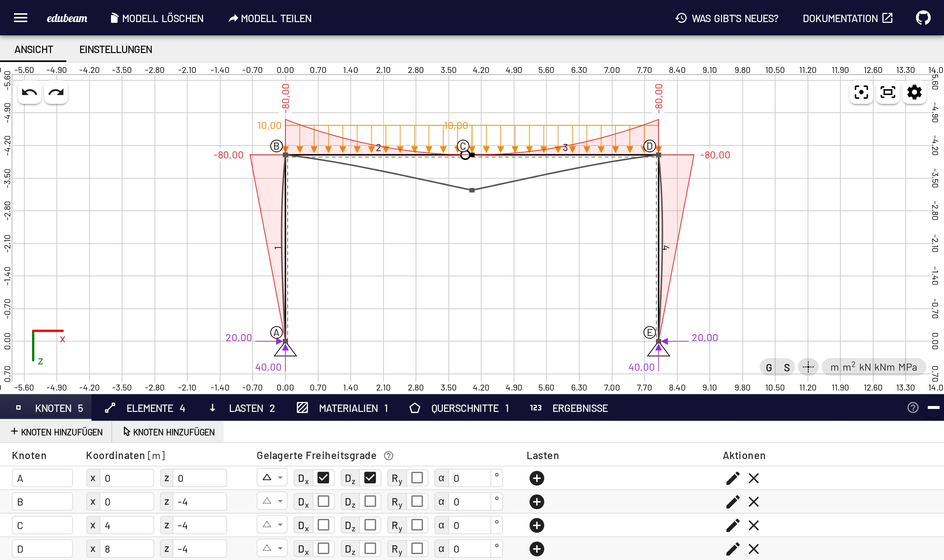Fit model to viewport
The image size is (944, 560).
tap(887, 92)
